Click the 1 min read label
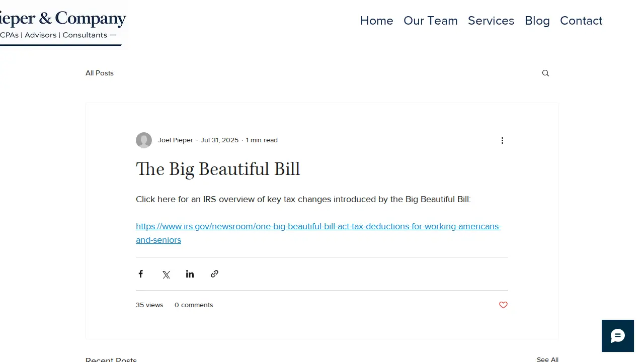Viewport: 644px width, 362px height. (262, 140)
